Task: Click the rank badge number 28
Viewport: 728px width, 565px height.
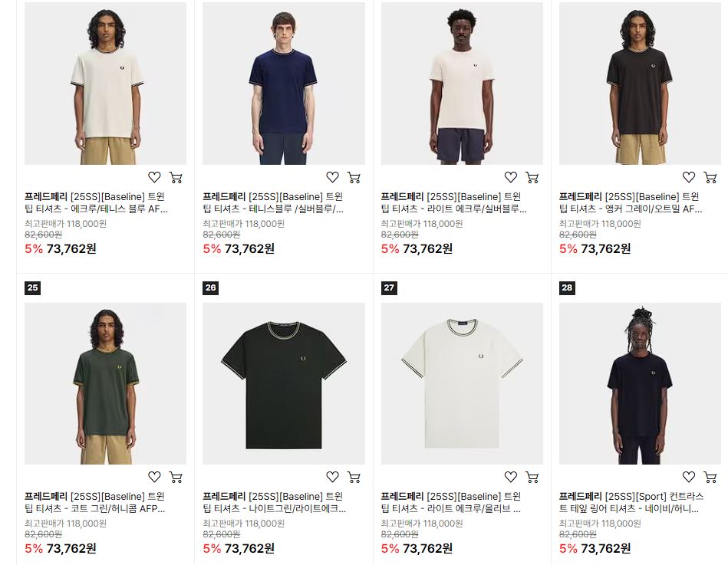Action: pyautogui.click(x=567, y=287)
